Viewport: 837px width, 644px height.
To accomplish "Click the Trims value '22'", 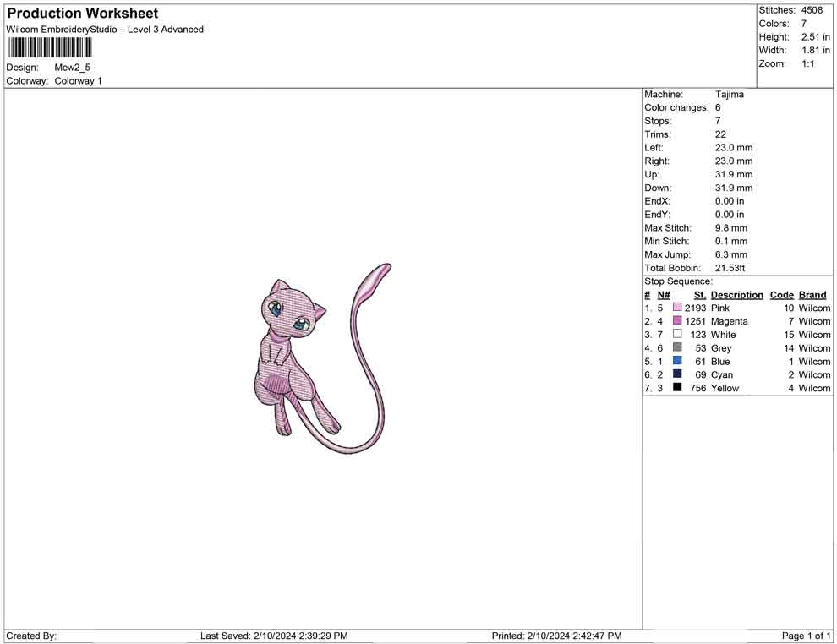I will [x=720, y=134].
